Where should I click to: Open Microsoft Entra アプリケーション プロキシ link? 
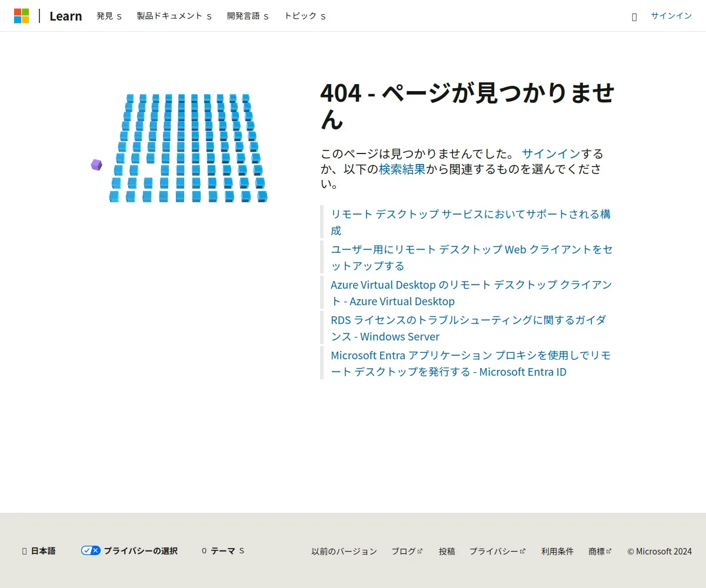pos(471,363)
